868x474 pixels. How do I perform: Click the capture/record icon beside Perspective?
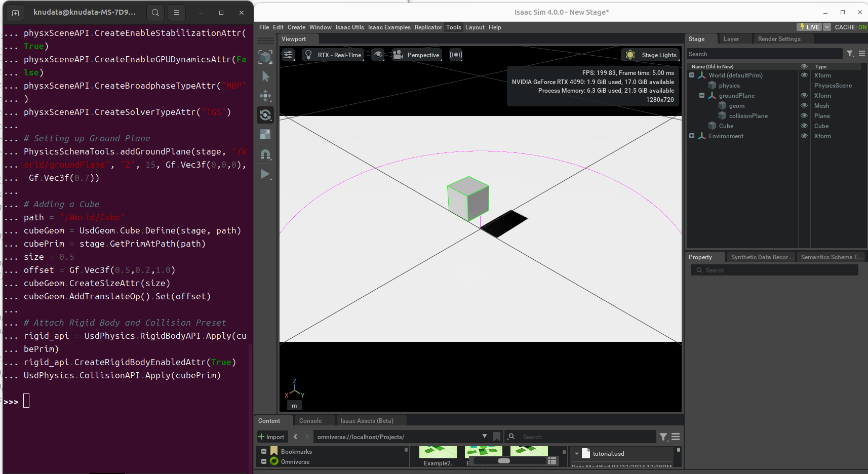(455, 55)
